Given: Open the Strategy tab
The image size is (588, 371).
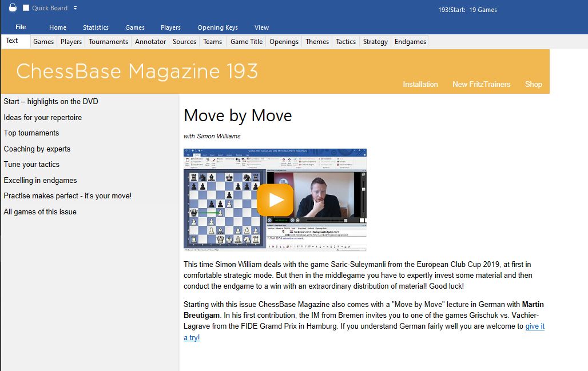Looking at the screenshot, I should pos(375,42).
